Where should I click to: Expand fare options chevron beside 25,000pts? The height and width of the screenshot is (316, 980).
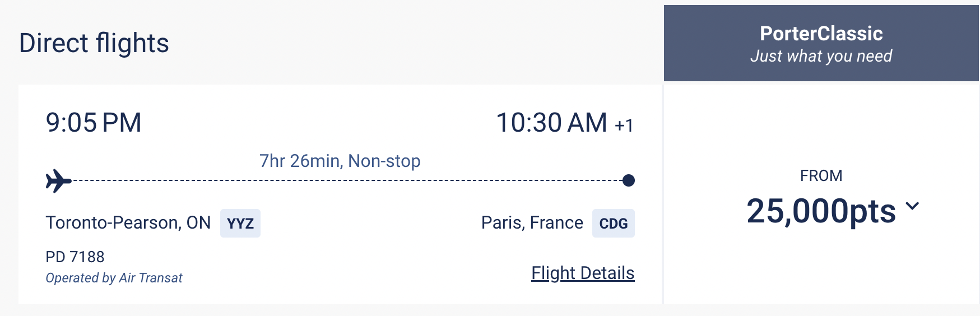click(x=912, y=206)
